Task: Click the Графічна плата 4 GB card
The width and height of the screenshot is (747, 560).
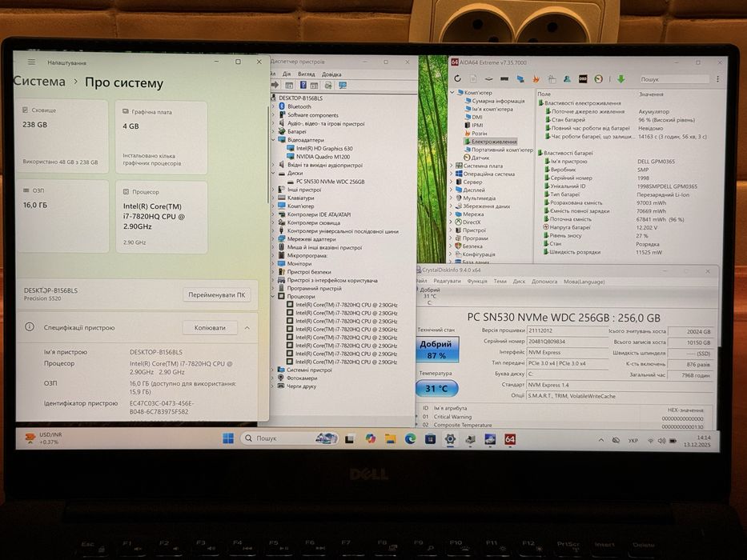Action: click(161, 138)
